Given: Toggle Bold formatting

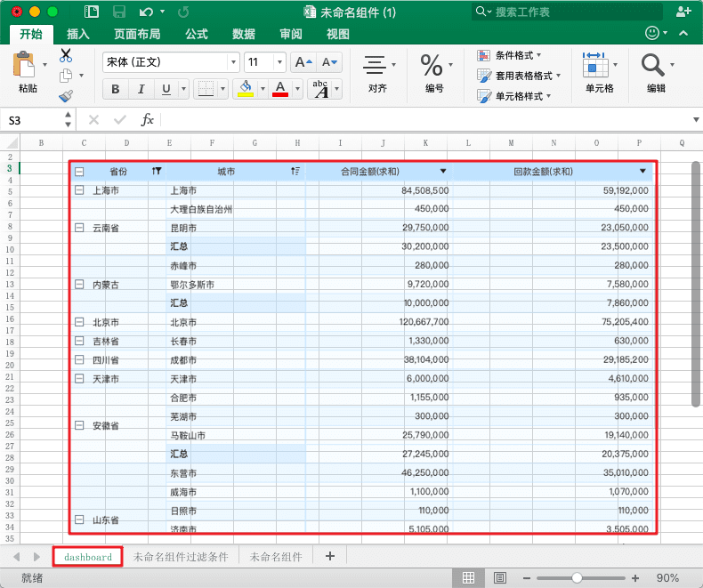Looking at the screenshot, I should (x=115, y=89).
